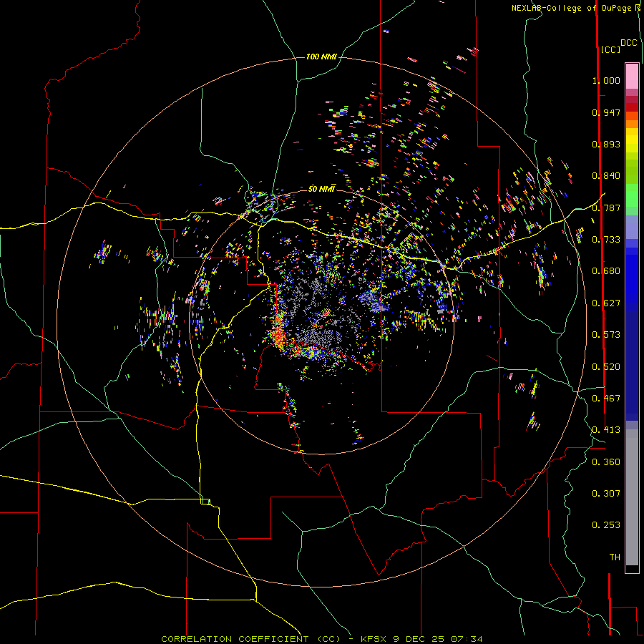Click the 1.000 color scale value

(x=606, y=80)
